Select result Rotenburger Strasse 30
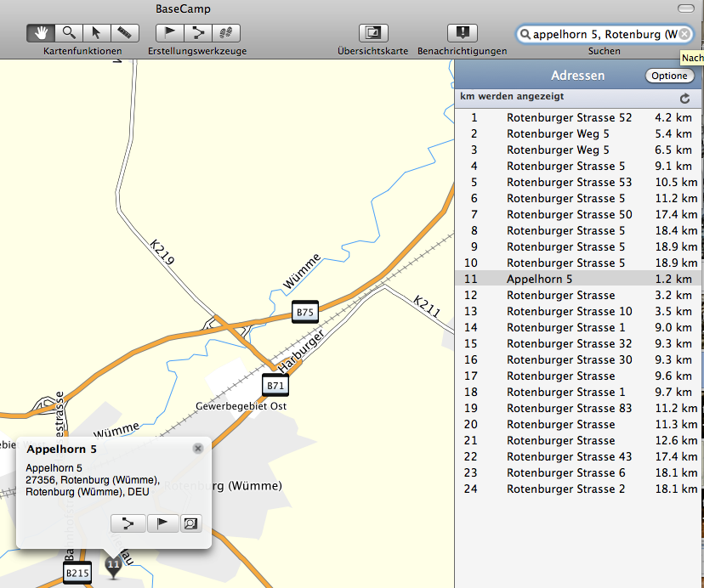704x588 pixels. coord(578,360)
